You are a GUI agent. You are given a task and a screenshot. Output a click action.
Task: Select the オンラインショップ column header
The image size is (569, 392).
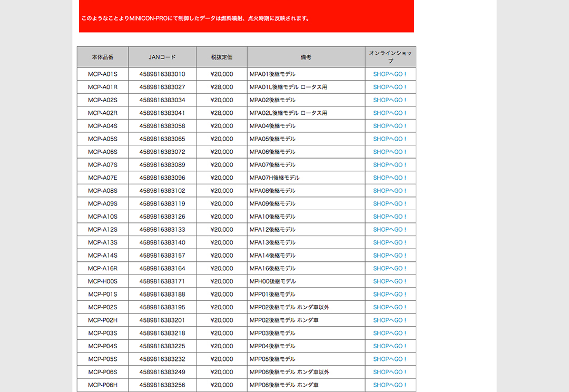[390, 57]
